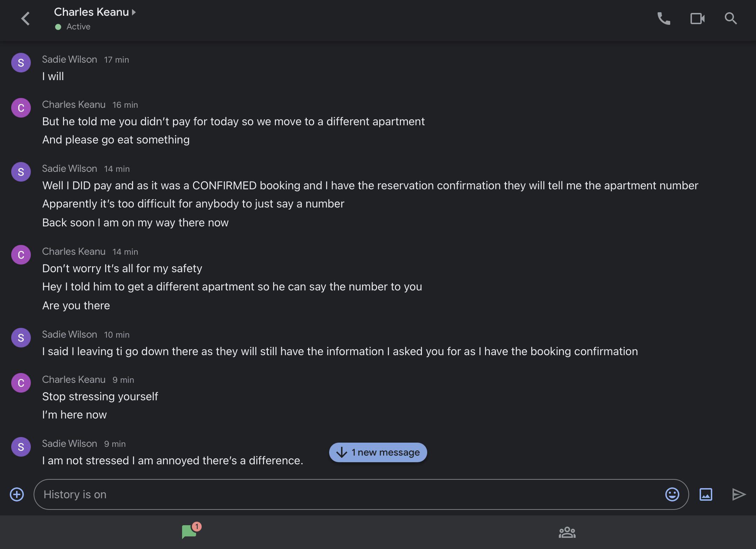Go back using the back arrow

pos(25,19)
